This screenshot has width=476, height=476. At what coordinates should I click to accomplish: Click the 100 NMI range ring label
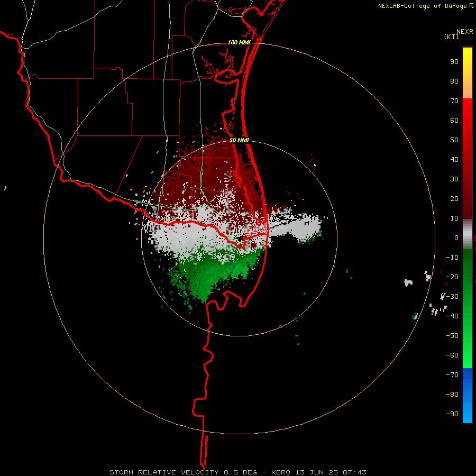pos(239,42)
